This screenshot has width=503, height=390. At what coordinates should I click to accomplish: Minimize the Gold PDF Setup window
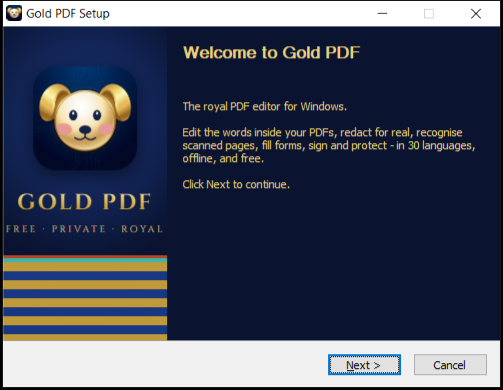tap(382, 14)
